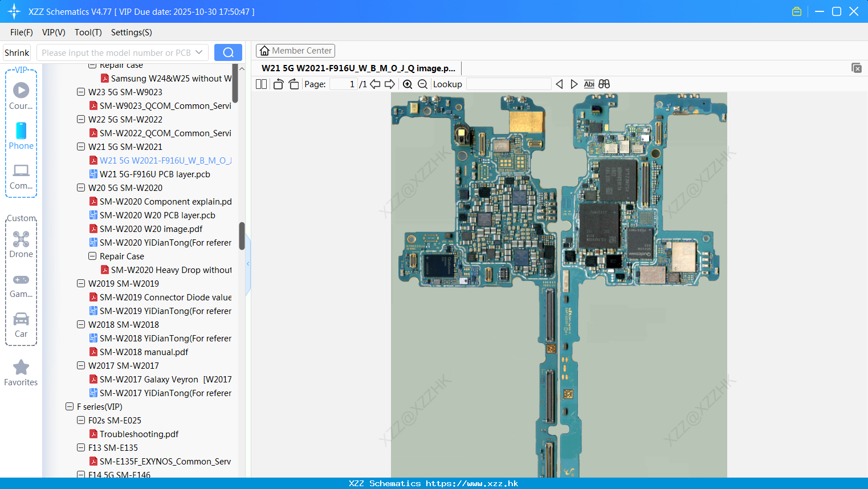Click the tree panel vertical scrollbar thumb
This screenshot has width=868, height=489.
click(x=242, y=236)
